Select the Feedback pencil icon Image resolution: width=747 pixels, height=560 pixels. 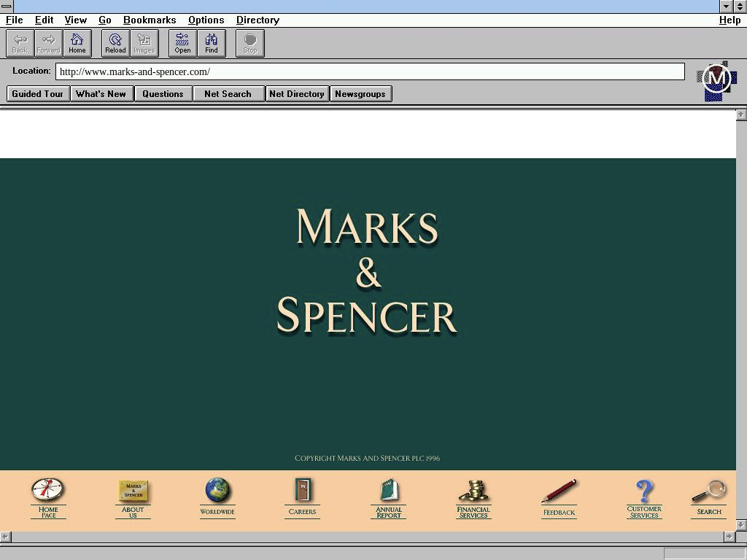tap(559, 491)
